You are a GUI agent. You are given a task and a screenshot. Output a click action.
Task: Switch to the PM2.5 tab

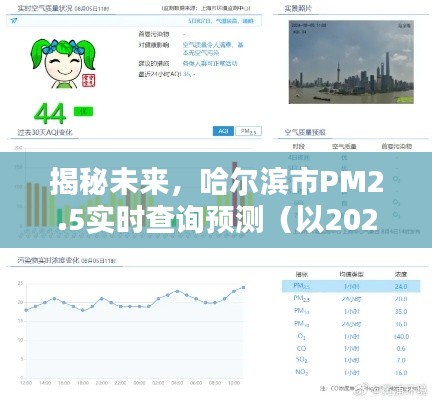tap(248, 131)
